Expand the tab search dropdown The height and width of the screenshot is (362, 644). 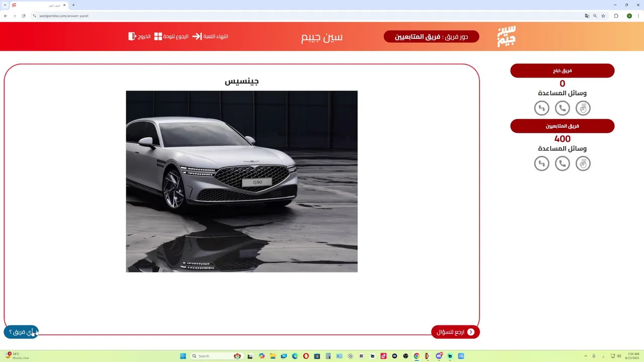[5, 5]
